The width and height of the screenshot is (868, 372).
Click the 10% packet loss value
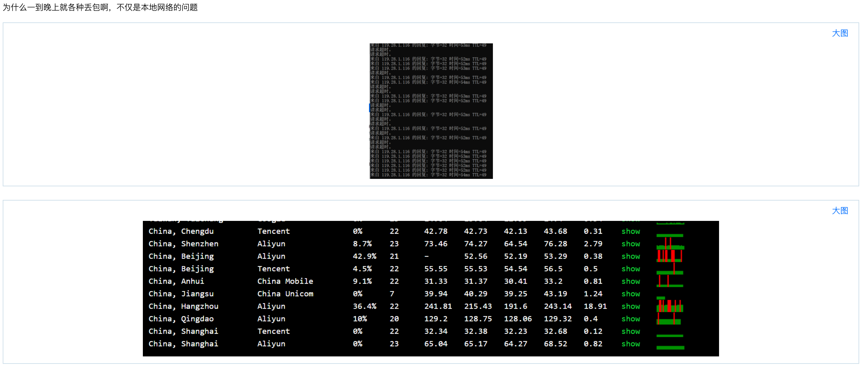point(360,319)
